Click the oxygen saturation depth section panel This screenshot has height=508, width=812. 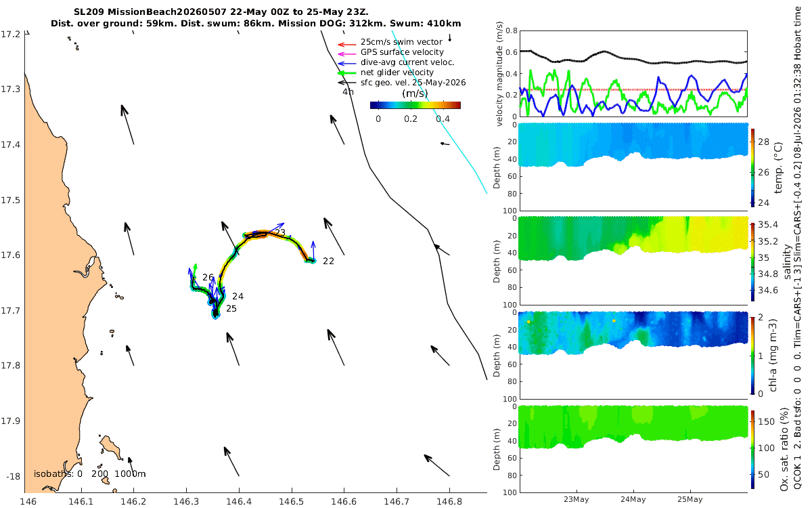click(x=633, y=448)
